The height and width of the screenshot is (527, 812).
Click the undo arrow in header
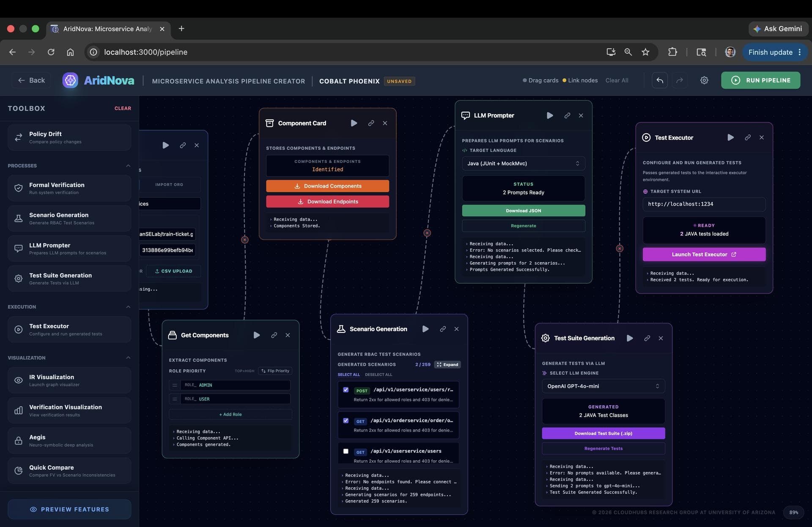pyautogui.click(x=660, y=80)
